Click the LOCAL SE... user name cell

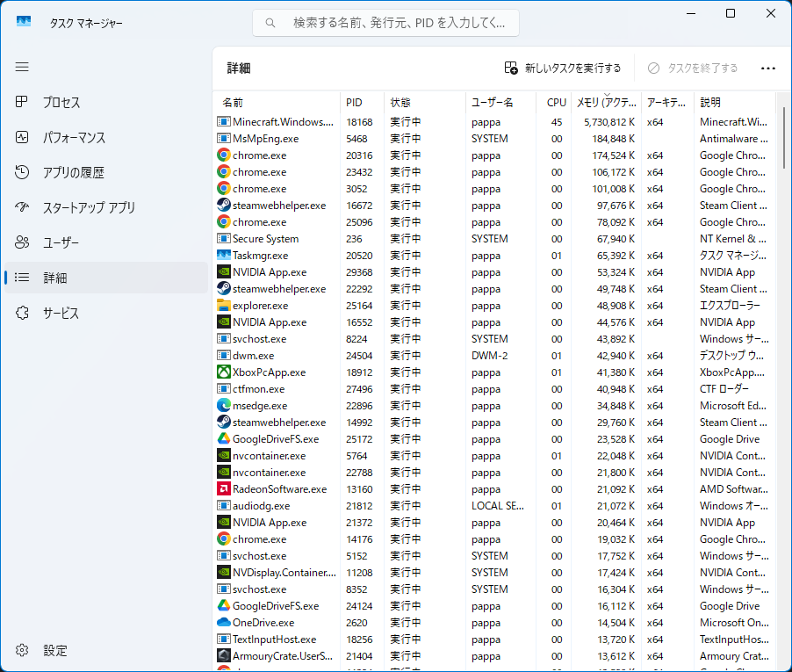click(498, 505)
